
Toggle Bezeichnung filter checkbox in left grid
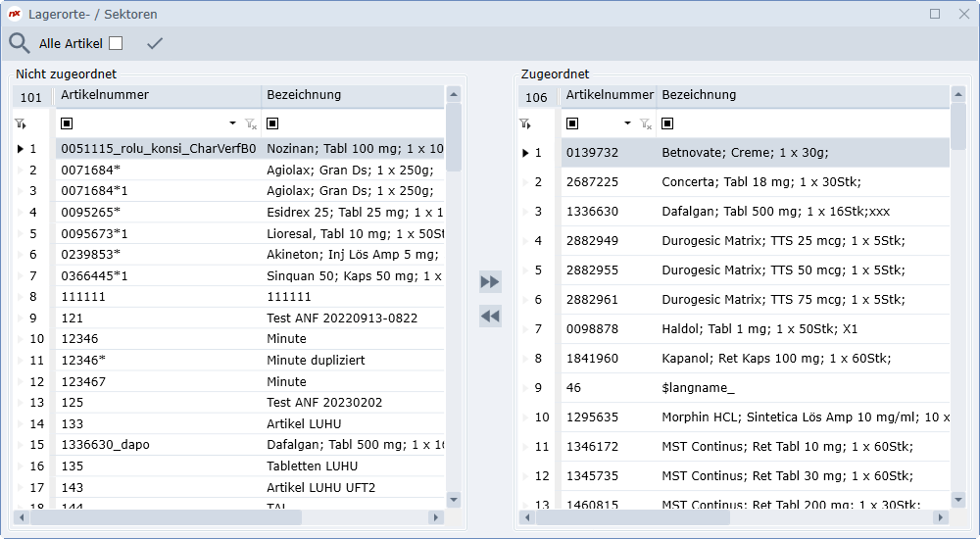tap(272, 123)
